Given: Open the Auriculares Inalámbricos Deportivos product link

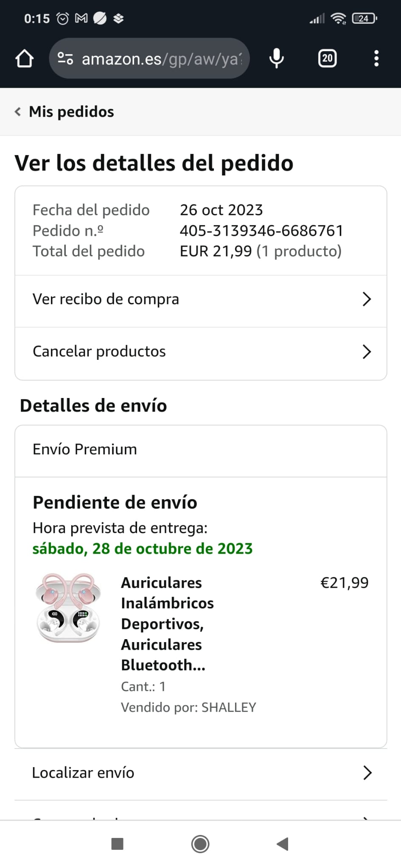Looking at the screenshot, I should (167, 624).
